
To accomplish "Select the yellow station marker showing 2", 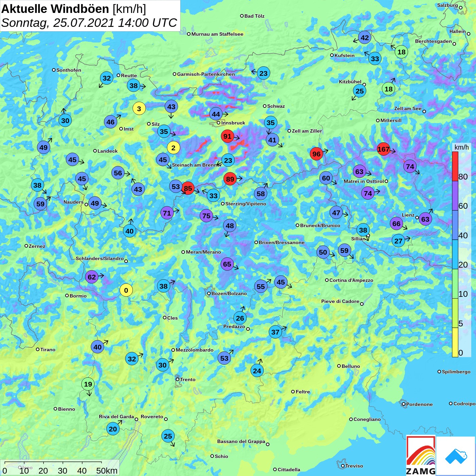I will coord(173,148).
